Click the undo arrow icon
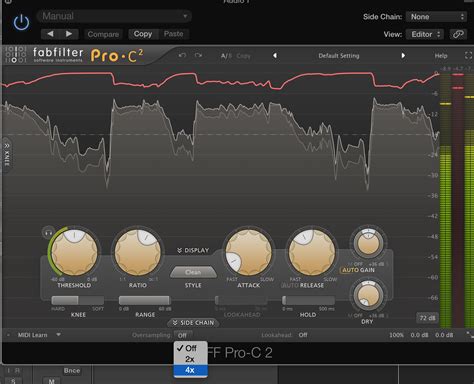This screenshot has width=474, height=384. click(x=182, y=55)
